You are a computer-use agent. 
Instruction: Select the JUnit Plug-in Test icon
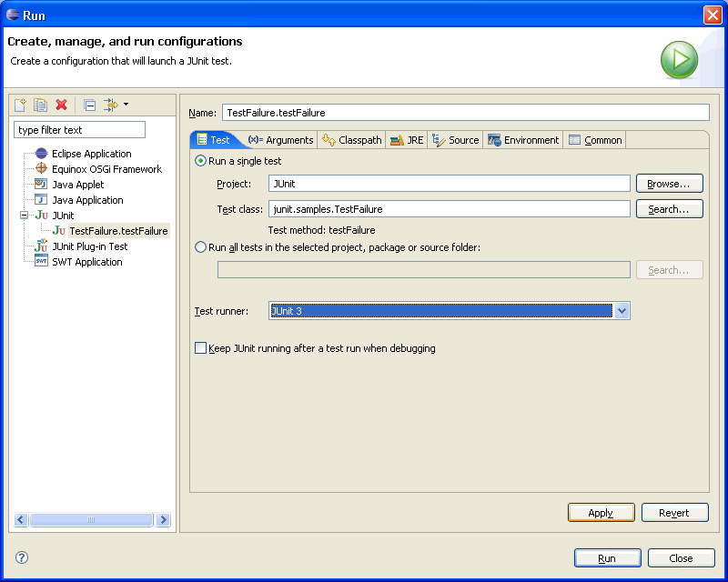coord(41,246)
